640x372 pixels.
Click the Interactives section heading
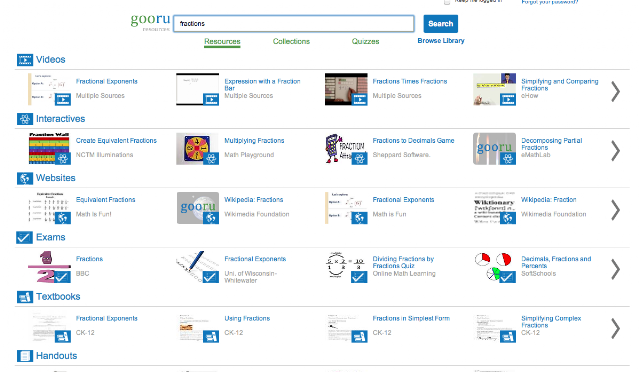[60, 119]
